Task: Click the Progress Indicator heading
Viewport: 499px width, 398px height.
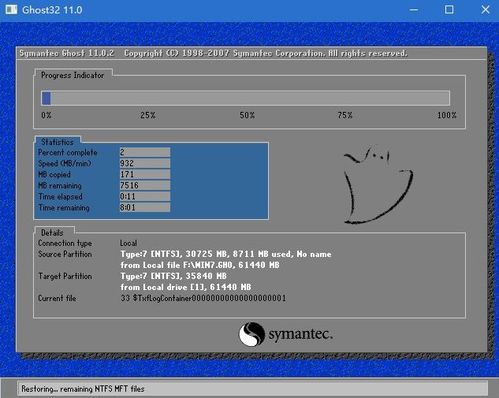Action: pyautogui.click(x=72, y=75)
